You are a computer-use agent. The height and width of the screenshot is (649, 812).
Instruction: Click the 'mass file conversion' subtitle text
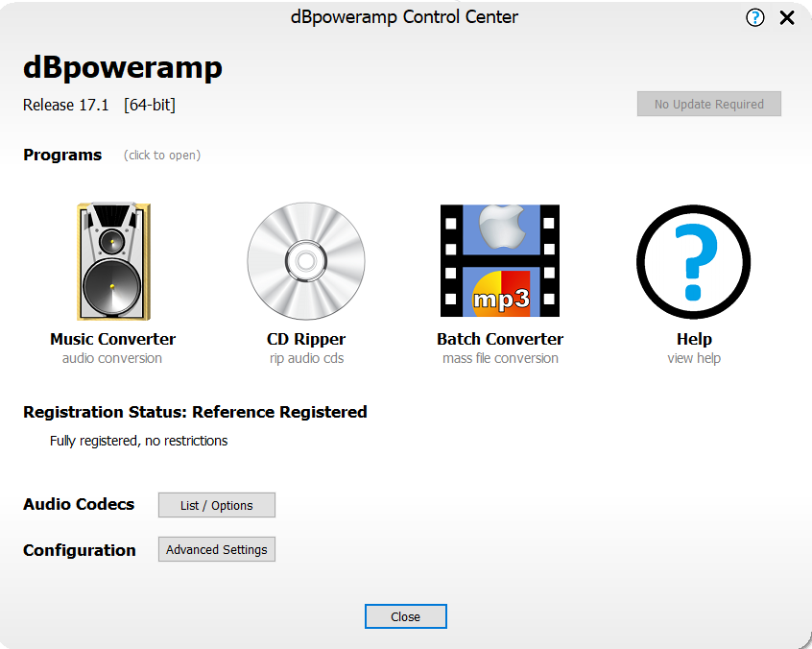tap(500, 358)
